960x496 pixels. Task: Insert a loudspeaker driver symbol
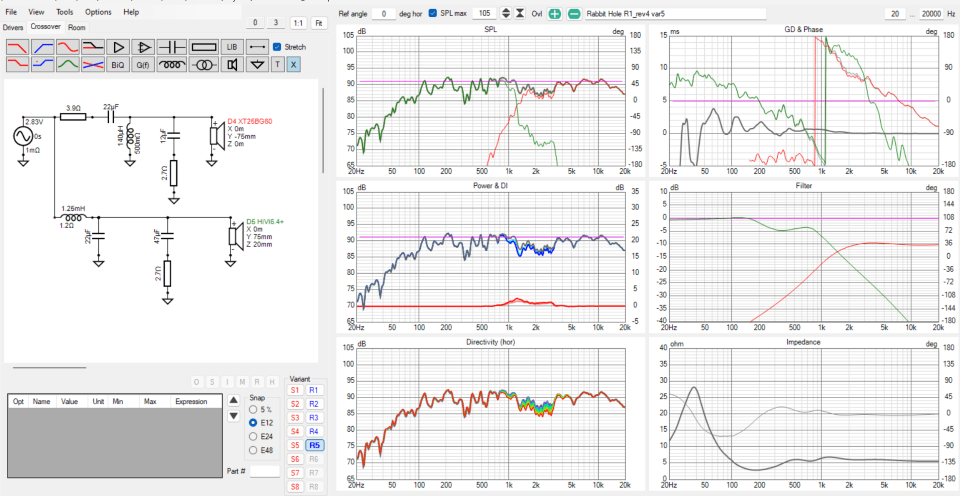point(231,64)
